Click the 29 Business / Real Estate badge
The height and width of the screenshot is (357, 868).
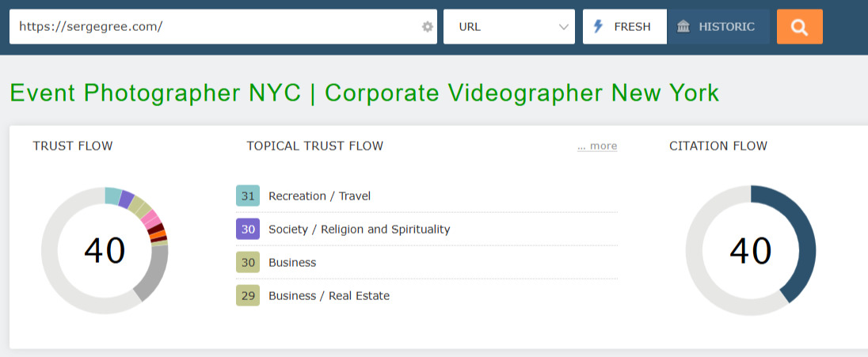pyautogui.click(x=248, y=295)
